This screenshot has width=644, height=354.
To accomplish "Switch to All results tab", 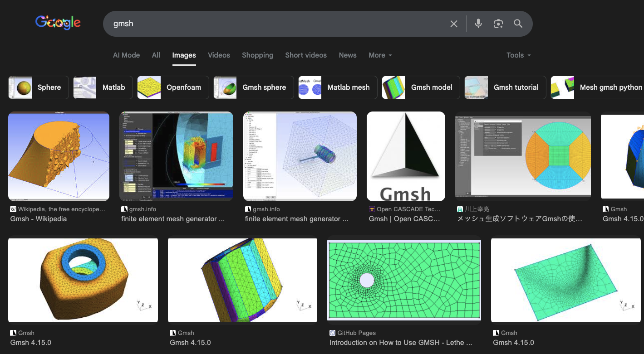I will coord(156,55).
